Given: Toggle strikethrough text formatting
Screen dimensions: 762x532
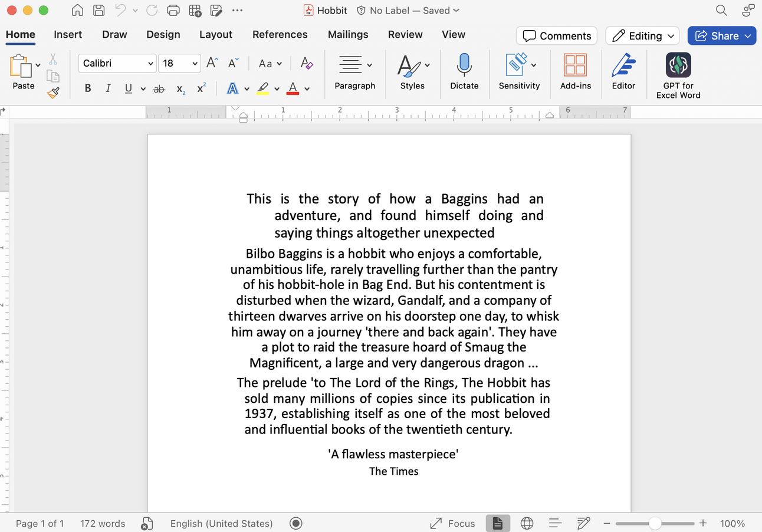Looking at the screenshot, I should 159,88.
